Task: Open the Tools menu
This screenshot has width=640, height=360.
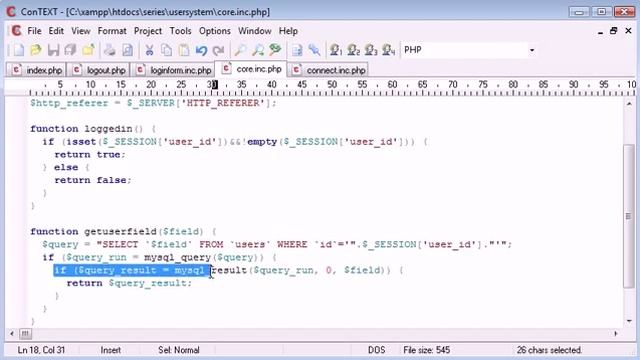Action: click(180, 31)
